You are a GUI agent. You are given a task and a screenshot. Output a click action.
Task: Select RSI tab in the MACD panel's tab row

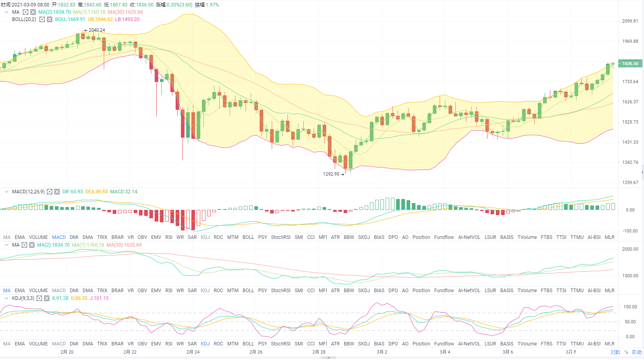[x=169, y=237]
